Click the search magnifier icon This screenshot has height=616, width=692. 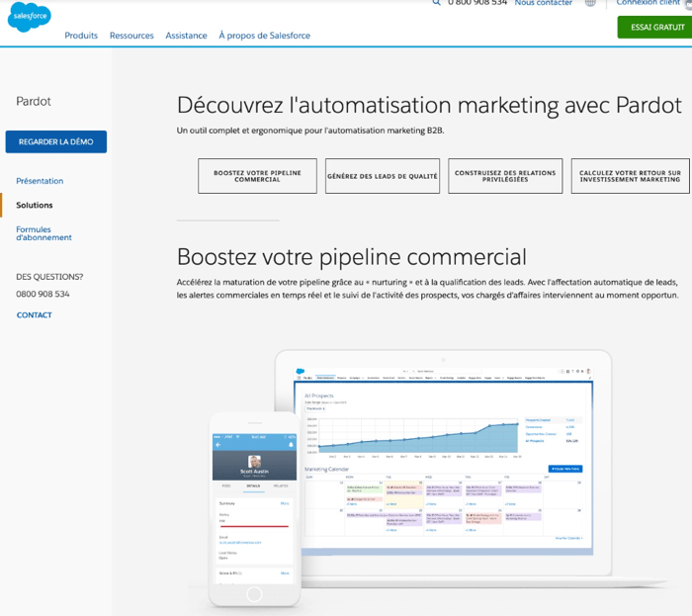(x=436, y=2)
